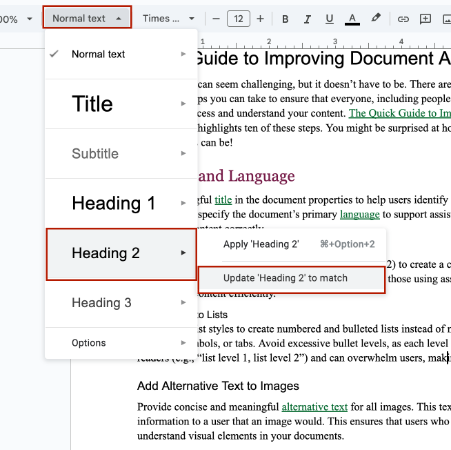Open the Normal text styles dropdown
The width and height of the screenshot is (451, 450).
point(87,18)
